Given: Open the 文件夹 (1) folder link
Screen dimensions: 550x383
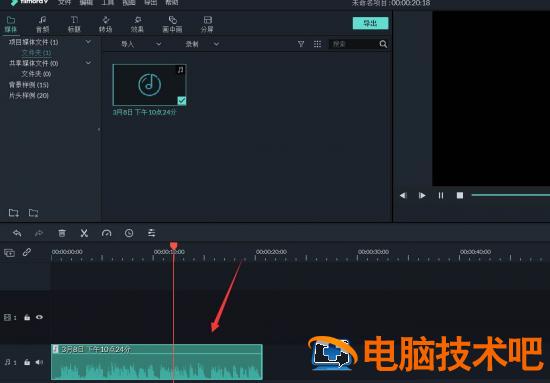Looking at the screenshot, I should tap(36, 53).
